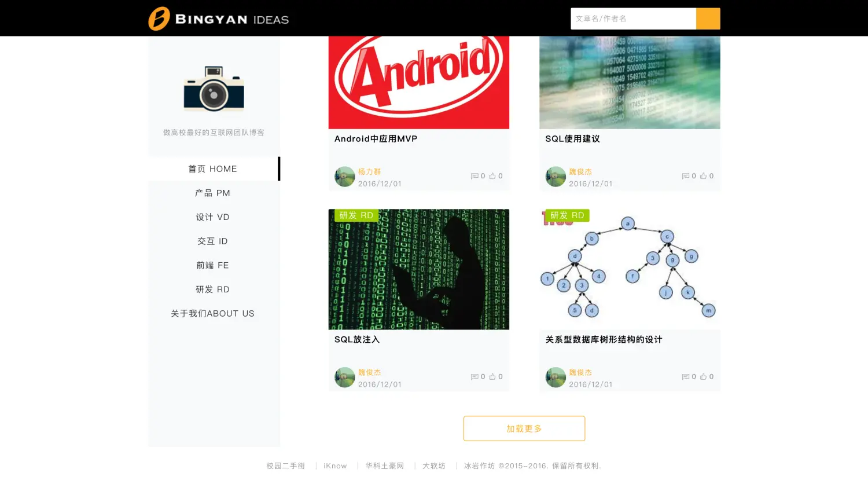The height and width of the screenshot is (484, 868).
Task: Open the SQL使用建议 article title
Action: tap(572, 139)
